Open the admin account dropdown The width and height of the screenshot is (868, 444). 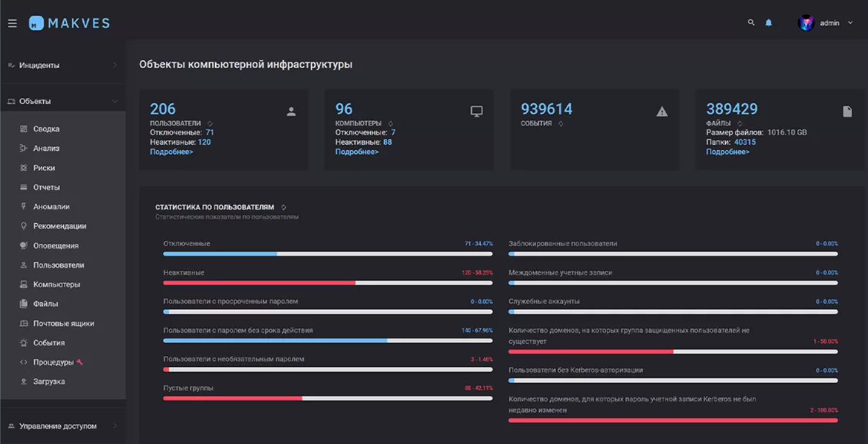(850, 23)
